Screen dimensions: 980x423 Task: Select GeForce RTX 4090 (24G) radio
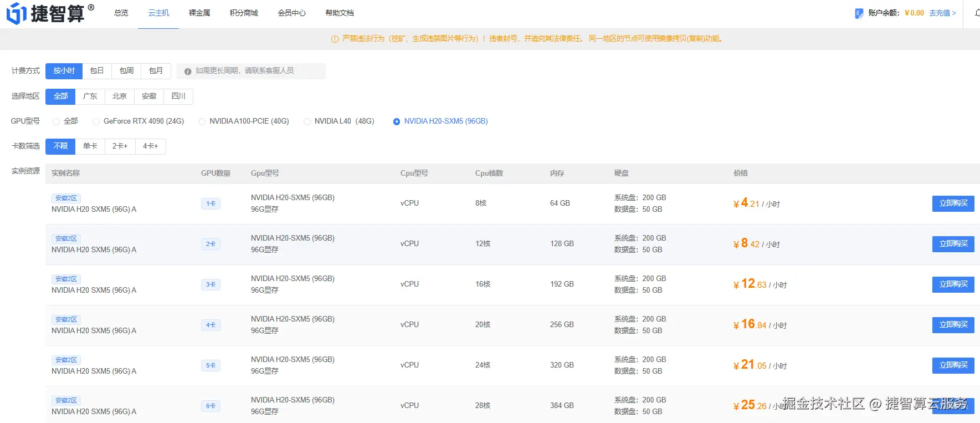96,121
